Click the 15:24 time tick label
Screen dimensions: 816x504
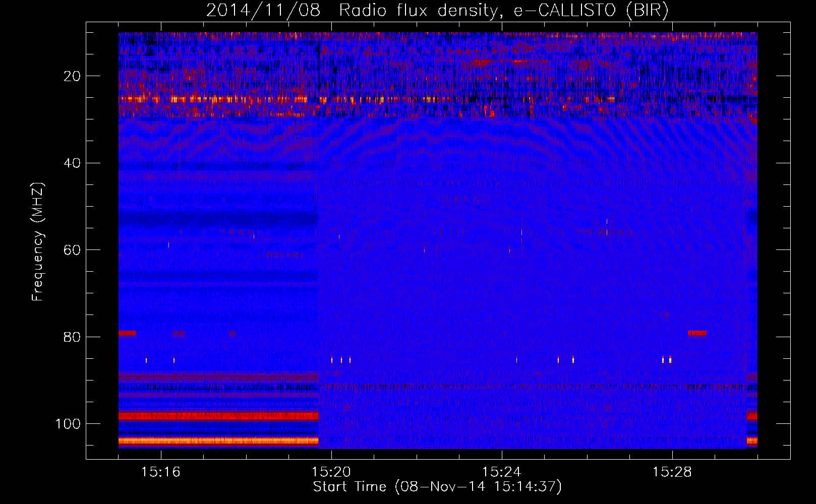[502, 472]
